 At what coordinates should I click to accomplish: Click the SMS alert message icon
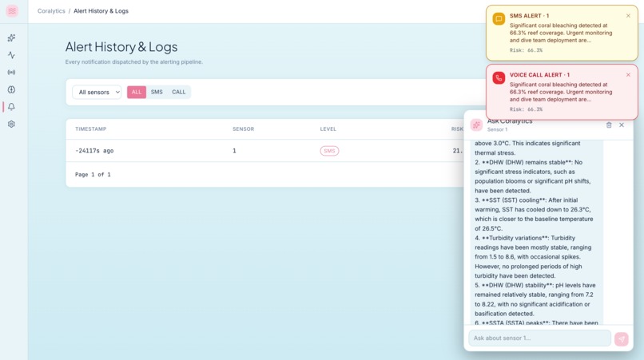(x=499, y=19)
